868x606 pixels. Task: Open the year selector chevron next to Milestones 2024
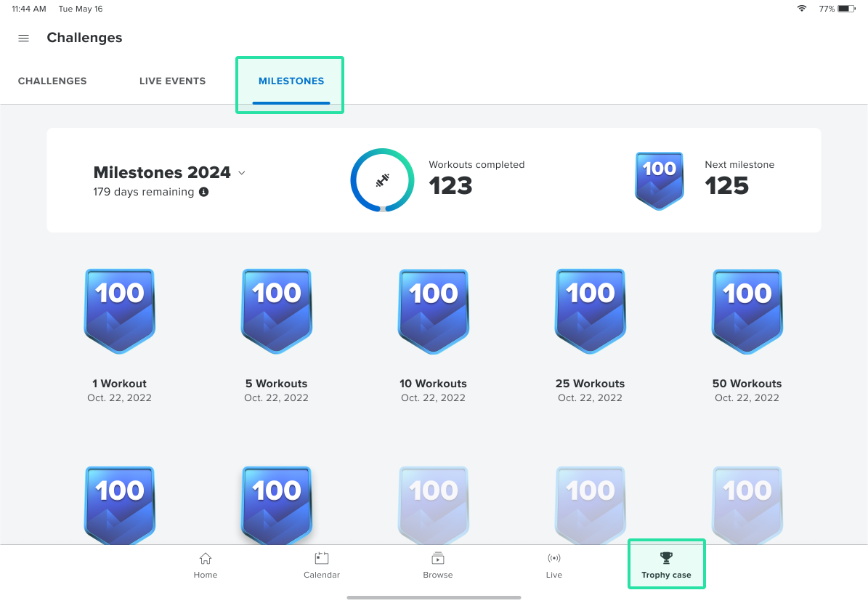(241, 173)
